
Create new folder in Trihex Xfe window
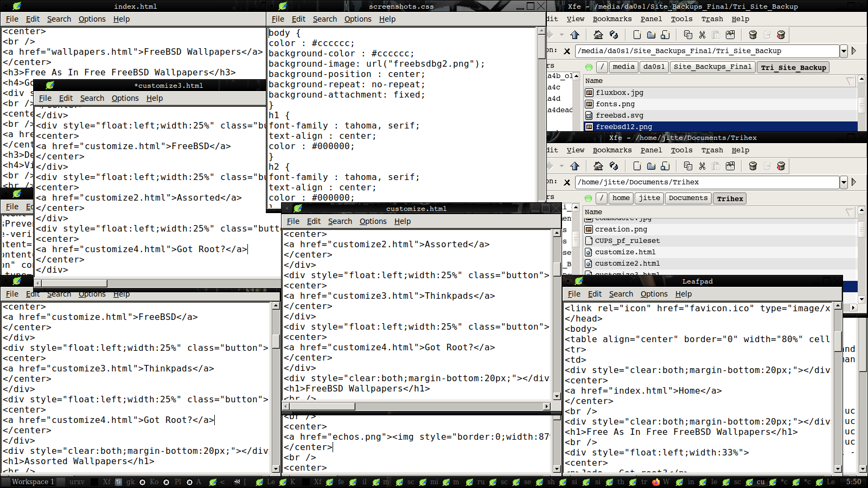pos(651,166)
